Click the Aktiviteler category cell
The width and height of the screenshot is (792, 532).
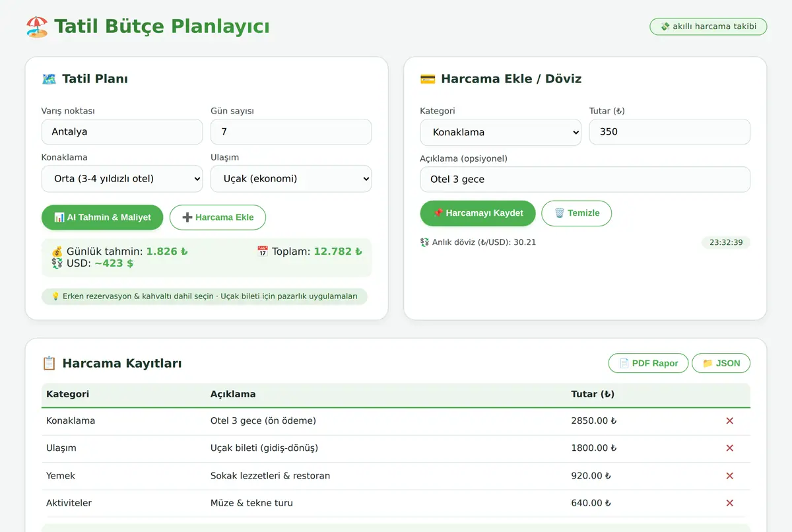pyautogui.click(x=69, y=503)
